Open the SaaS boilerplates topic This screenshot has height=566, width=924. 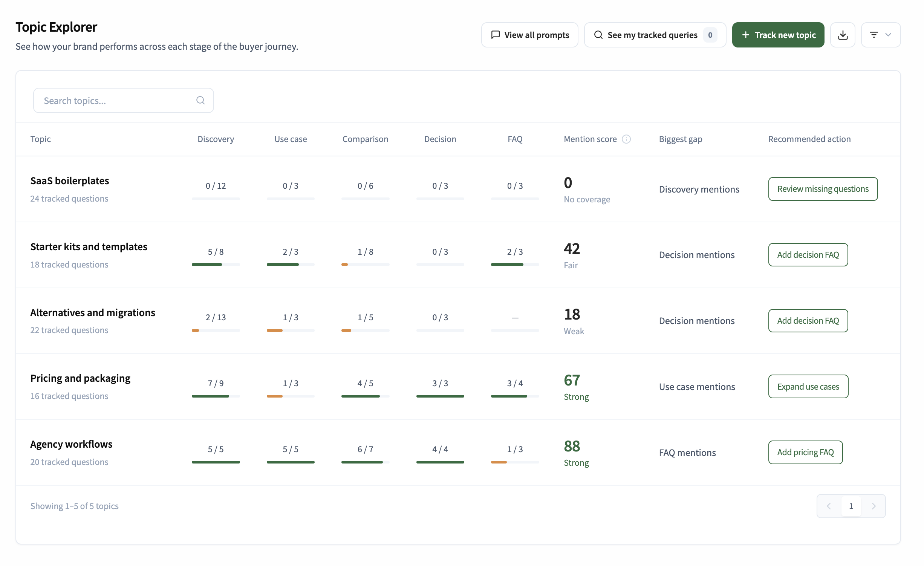70,181
